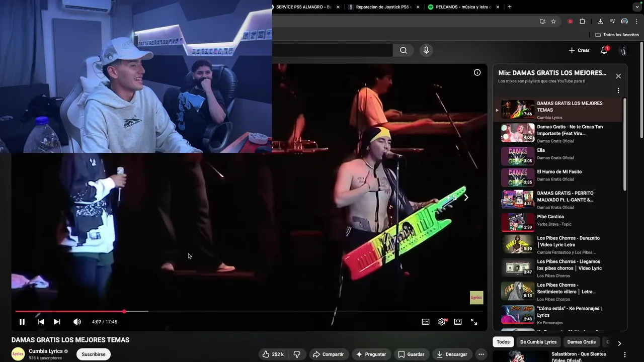Click Compartir to share video
The image size is (644, 362).
click(328, 354)
